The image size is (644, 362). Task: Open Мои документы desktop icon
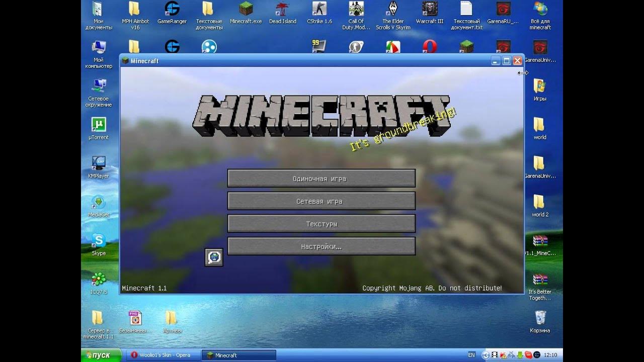point(99,16)
